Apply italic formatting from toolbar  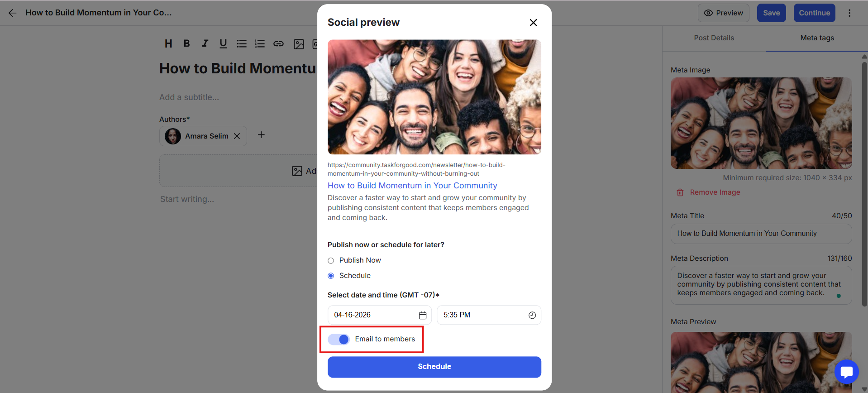205,43
